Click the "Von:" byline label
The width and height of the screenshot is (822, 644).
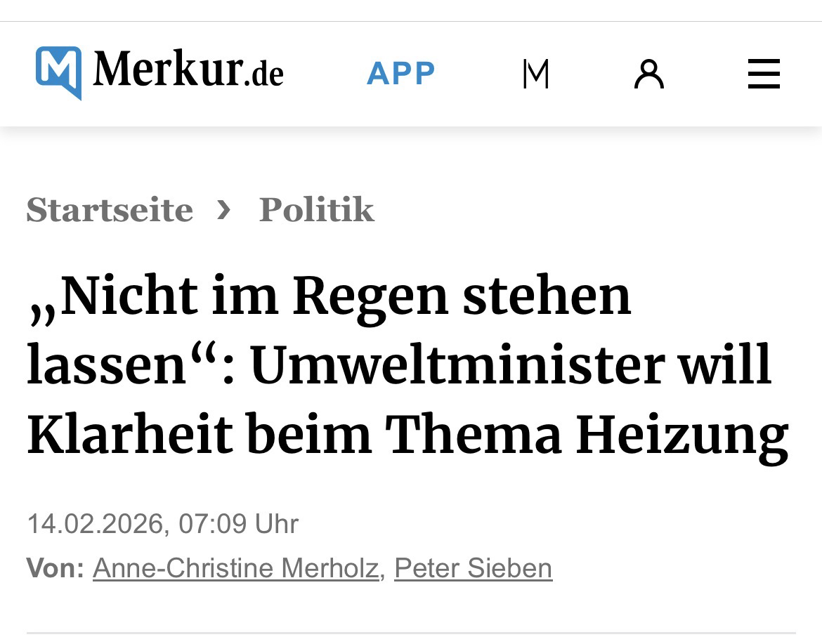click(55, 568)
